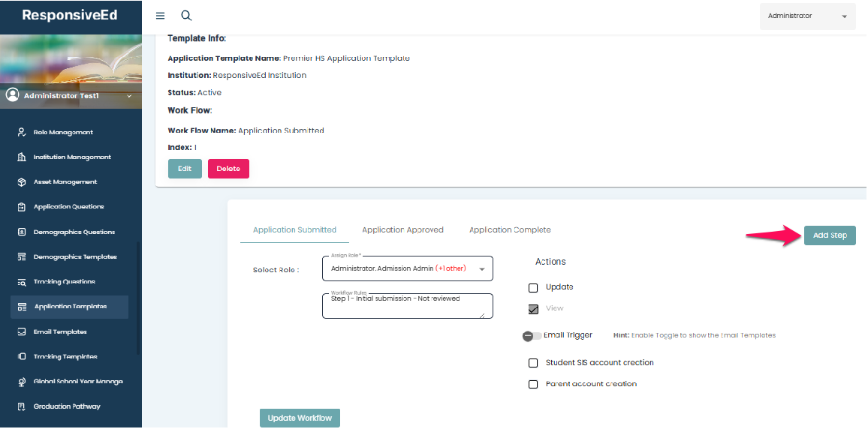The height and width of the screenshot is (429, 868).
Task: Open search via magnifier icon
Action: 186,16
